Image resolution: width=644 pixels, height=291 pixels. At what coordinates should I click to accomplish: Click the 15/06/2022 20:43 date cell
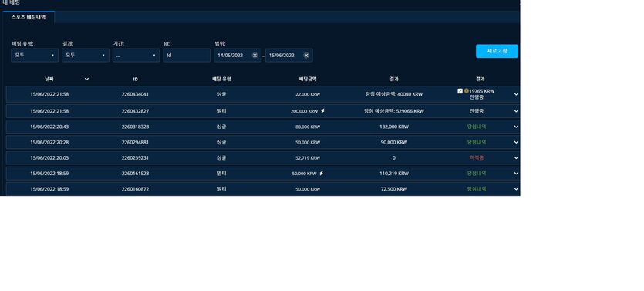point(49,127)
